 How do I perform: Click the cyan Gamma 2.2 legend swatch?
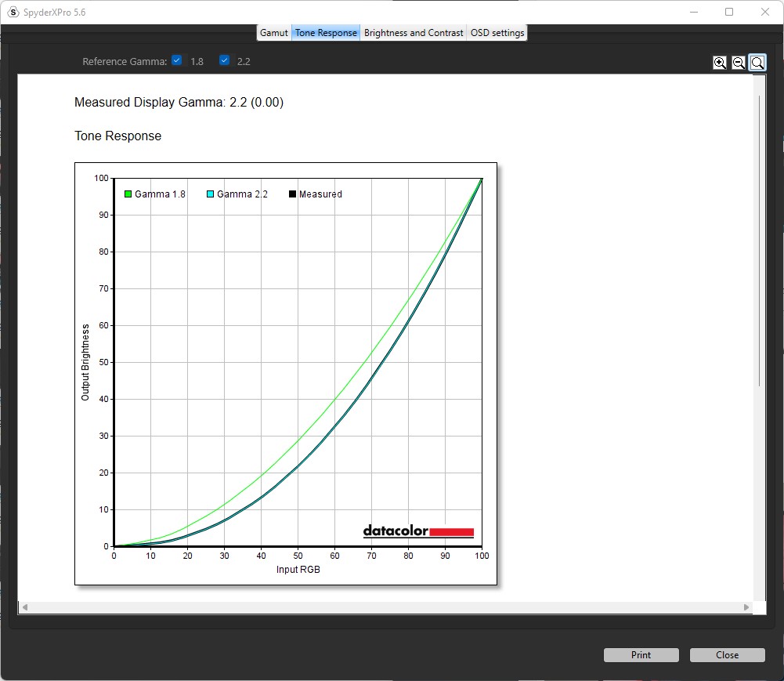(x=210, y=194)
